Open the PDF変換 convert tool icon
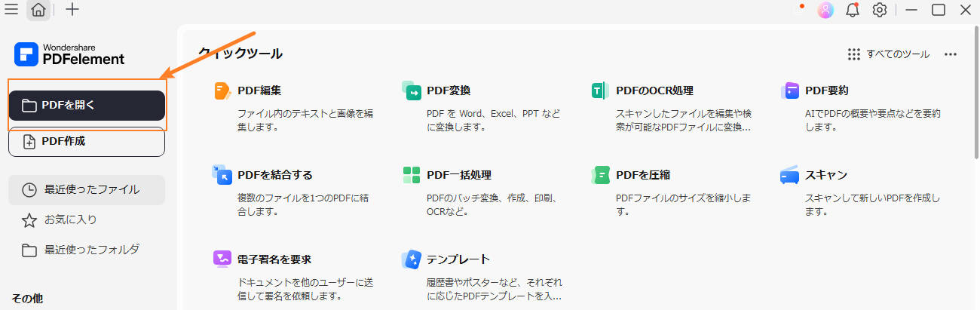The image size is (980, 310). pyautogui.click(x=412, y=91)
